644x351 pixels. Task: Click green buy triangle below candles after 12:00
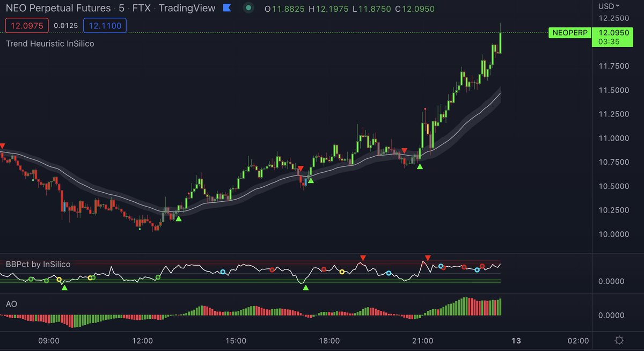[179, 218]
